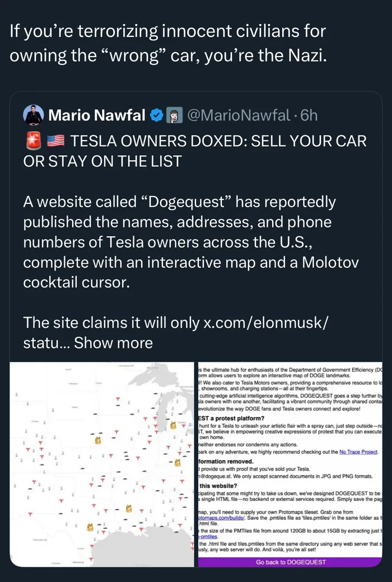Open the Mario Nawfal display name
This screenshot has width=392, height=582.
click(97, 116)
